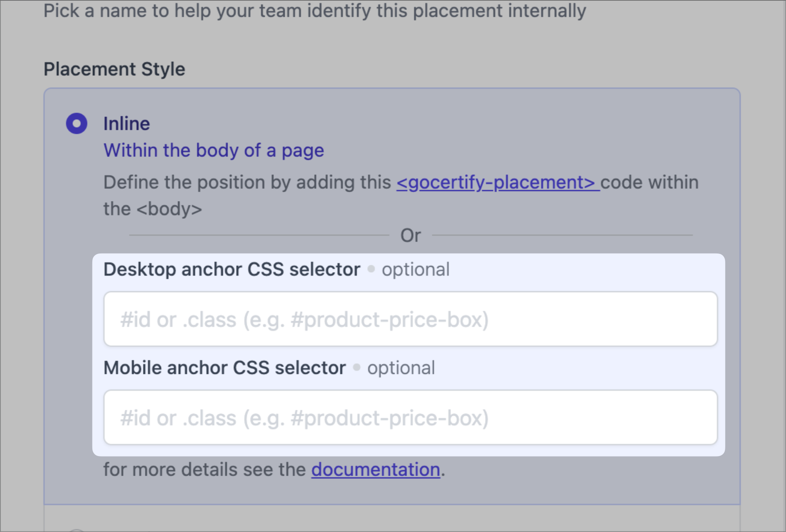The image size is (786, 532).
Task: Click the dot separator after Desktop anchor label
Action: (x=371, y=269)
